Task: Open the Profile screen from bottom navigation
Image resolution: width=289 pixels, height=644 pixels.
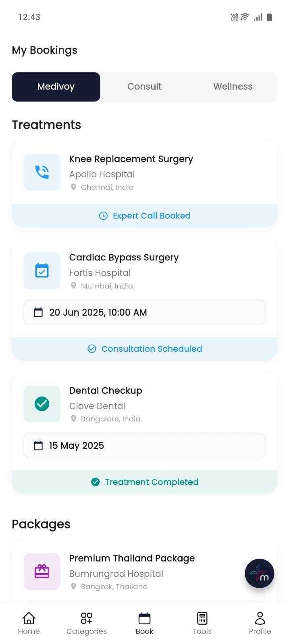Action: [260, 623]
